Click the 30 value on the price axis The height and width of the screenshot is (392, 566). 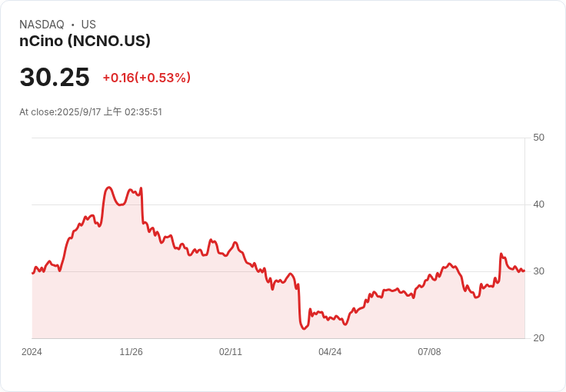click(538, 271)
